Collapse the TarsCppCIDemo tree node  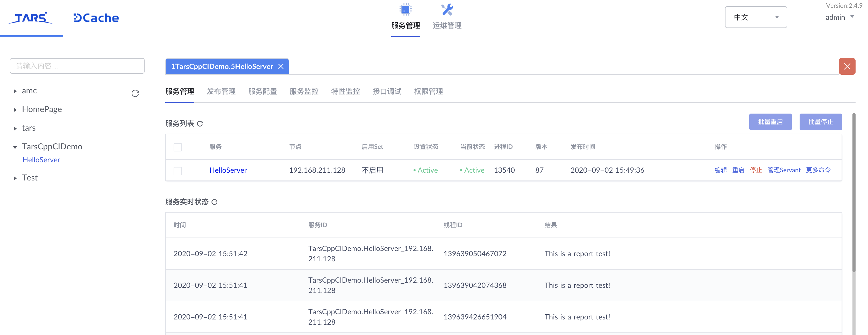pos(15,147)
